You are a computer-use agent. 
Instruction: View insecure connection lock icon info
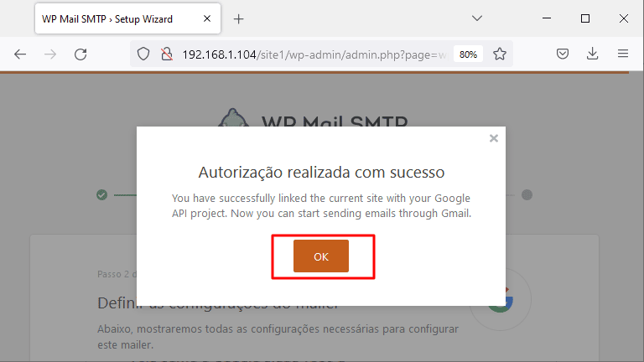(x=167, y=54)
